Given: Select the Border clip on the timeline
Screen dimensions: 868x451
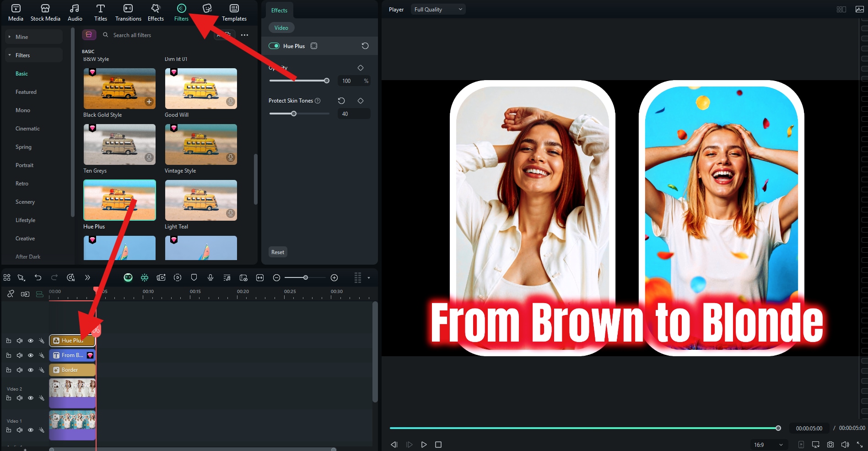Looking at the screenshot, I should pyautogui.click(x=72, y=370).
